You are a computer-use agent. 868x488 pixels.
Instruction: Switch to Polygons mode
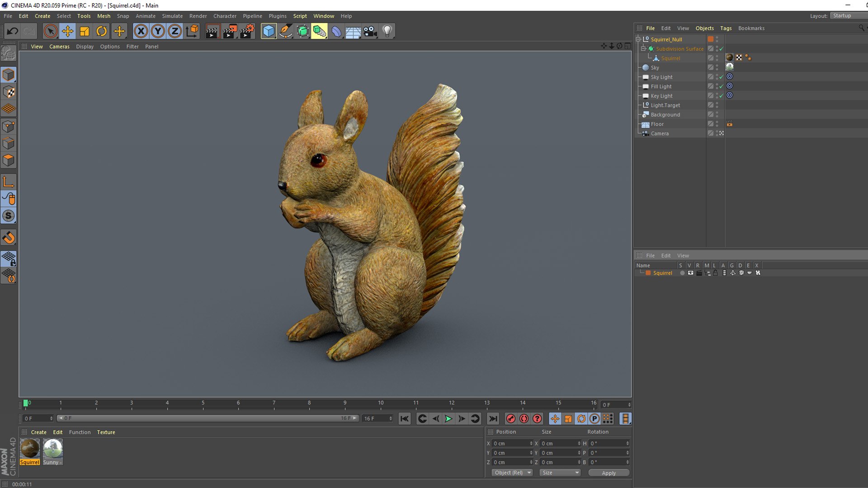pos(9,160)
